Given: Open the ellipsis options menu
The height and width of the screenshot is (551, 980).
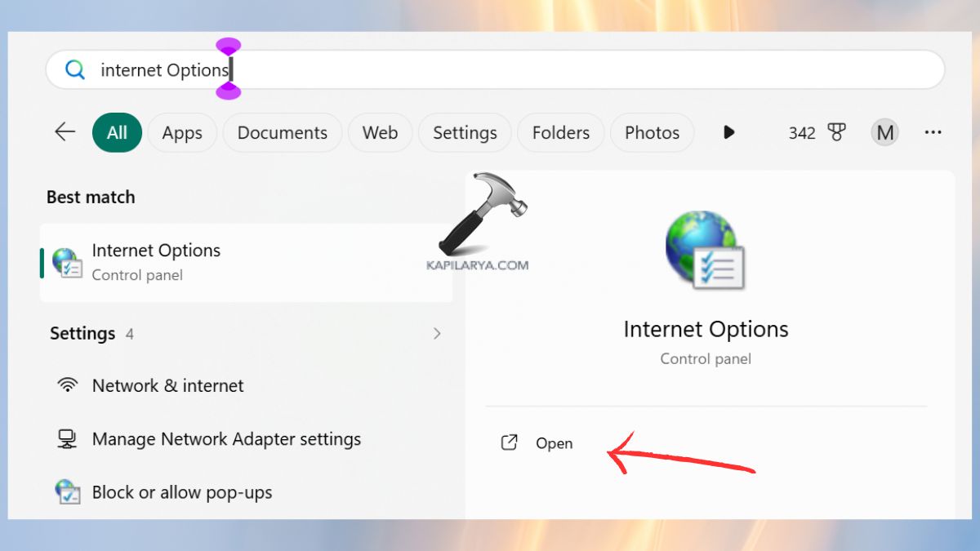Looking at the screenshot, I should [x=933, y=132].
